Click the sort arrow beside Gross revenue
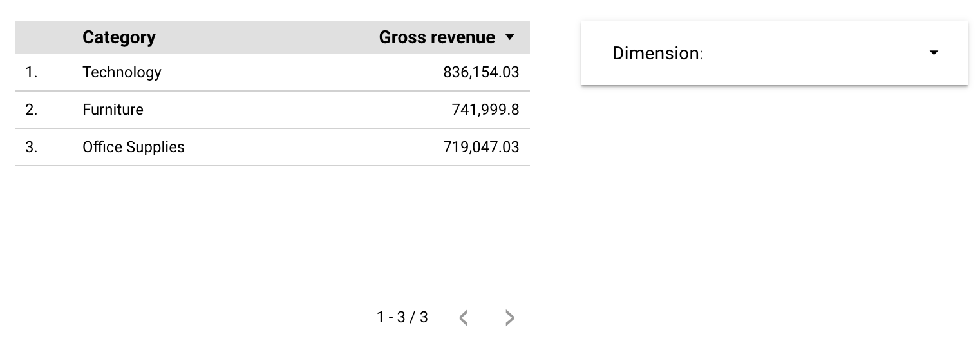The height and width of the screenshot is (352, 980). 510,37
